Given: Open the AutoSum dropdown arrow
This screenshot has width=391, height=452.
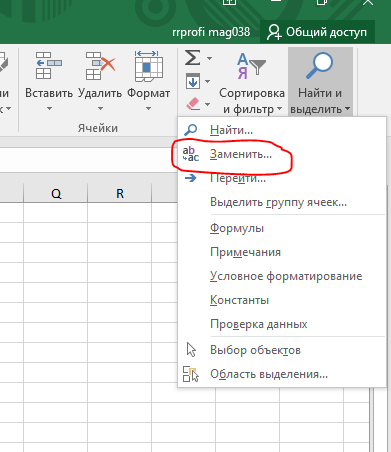Looking at the screenshot, I should pos(209,58).
